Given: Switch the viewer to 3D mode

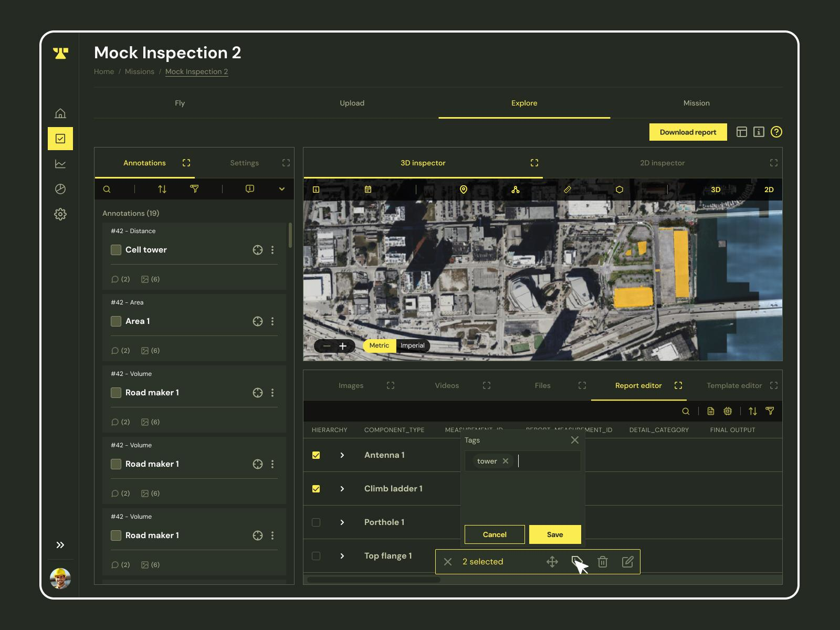Looking at the screenshot, I should (x=716, y=190).
